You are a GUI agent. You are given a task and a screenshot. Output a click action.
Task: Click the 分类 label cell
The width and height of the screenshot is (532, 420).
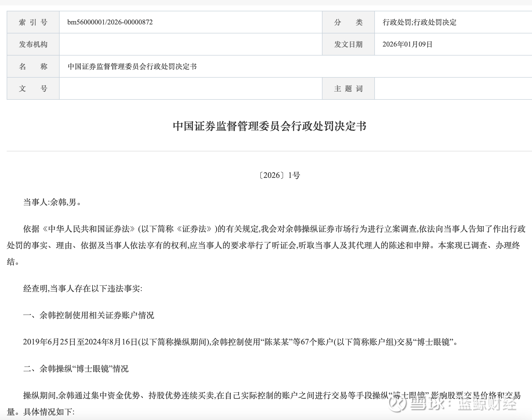(348, 22)
